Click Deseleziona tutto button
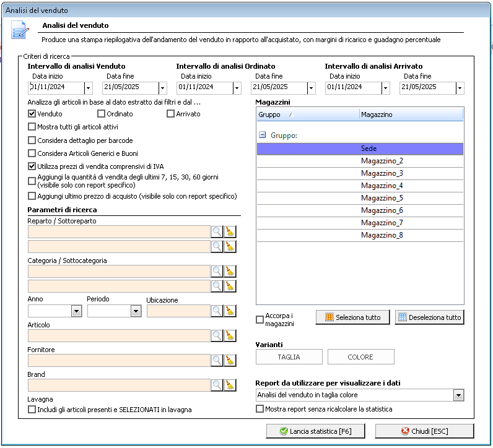 point(429,317)
